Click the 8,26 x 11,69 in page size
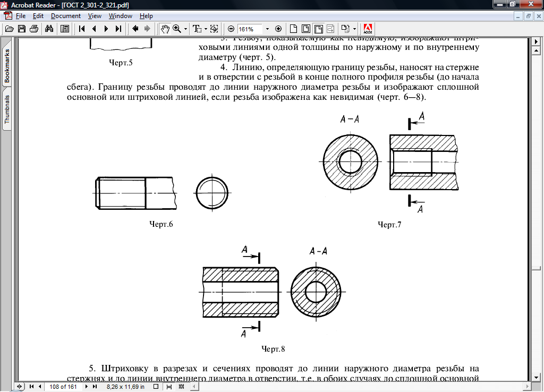This screenshot has width=544, height=392. pos(125,387)
